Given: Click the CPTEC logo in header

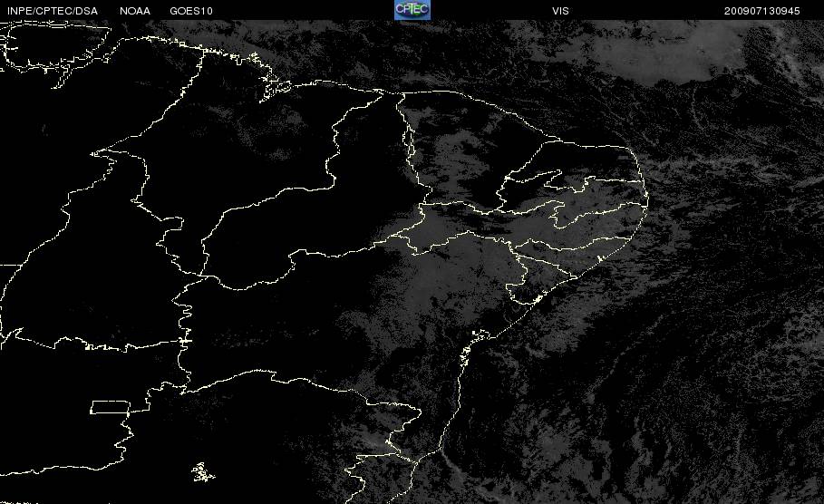Looking at the screenshot, I should [412, 10].
